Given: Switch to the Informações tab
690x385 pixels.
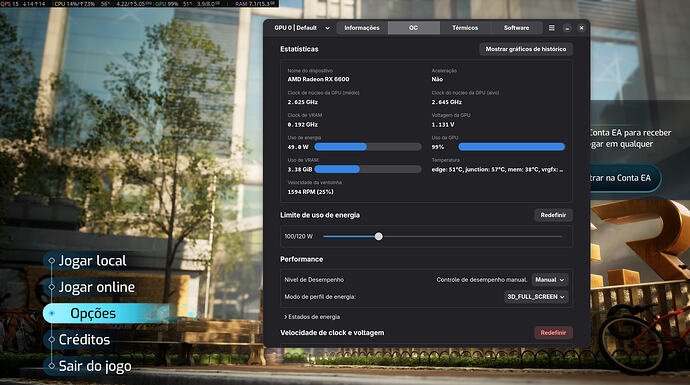Looking at the screenshot, I should (362, 28).
